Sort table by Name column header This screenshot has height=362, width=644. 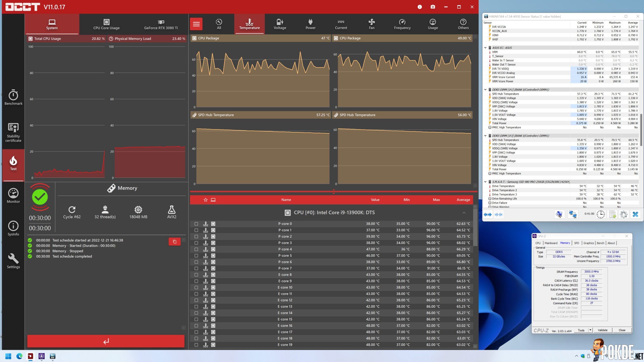(286, 200)
